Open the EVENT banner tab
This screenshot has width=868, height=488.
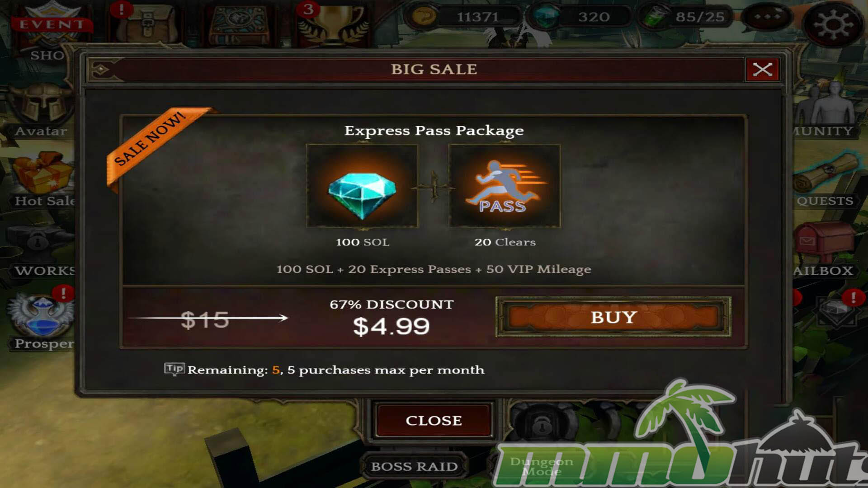[51, 23]
